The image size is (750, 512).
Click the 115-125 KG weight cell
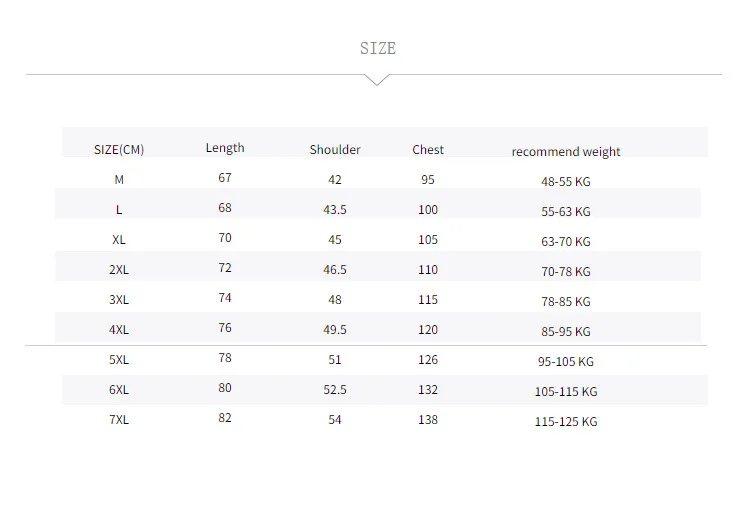point(566,422)
